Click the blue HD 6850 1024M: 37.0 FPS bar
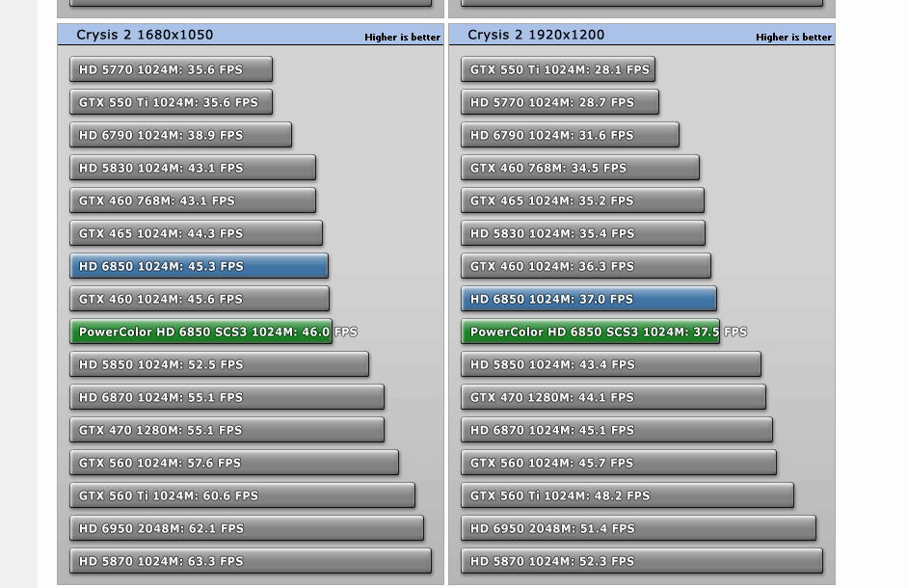This screenshot has width=907, height=588. tap(589, 299)
